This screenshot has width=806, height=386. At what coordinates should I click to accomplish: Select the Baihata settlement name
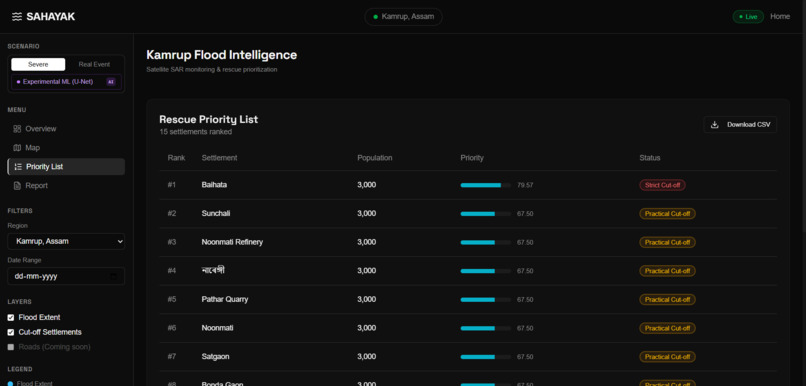[x=214, y=185]
